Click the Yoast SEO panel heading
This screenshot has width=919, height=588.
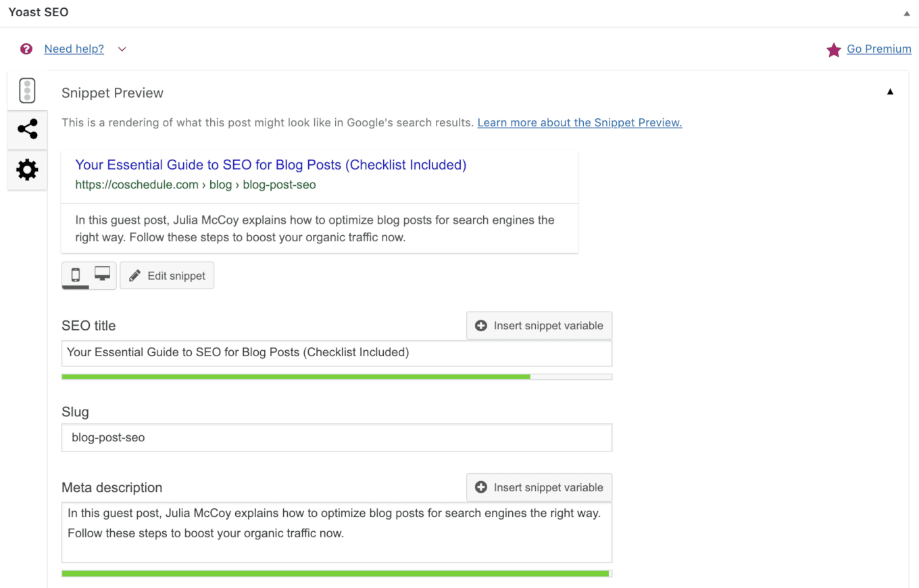pos(39,13)
